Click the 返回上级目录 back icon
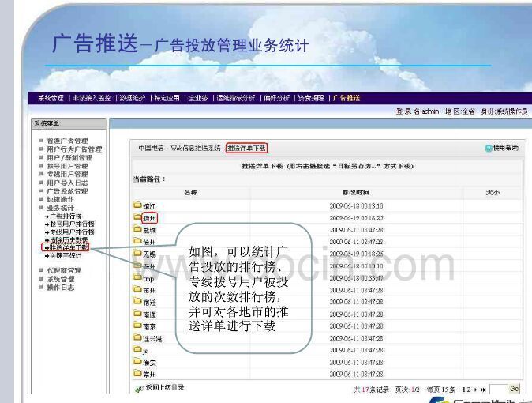 point(140,388)
